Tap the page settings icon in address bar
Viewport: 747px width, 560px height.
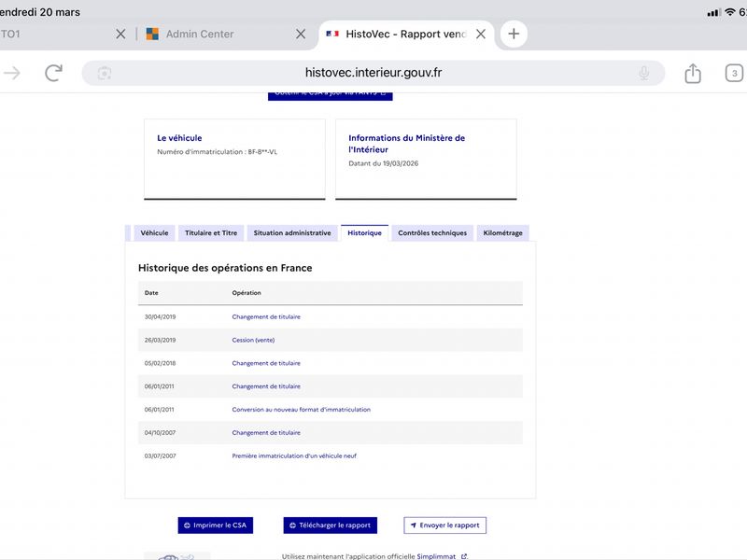click(105, 73)
